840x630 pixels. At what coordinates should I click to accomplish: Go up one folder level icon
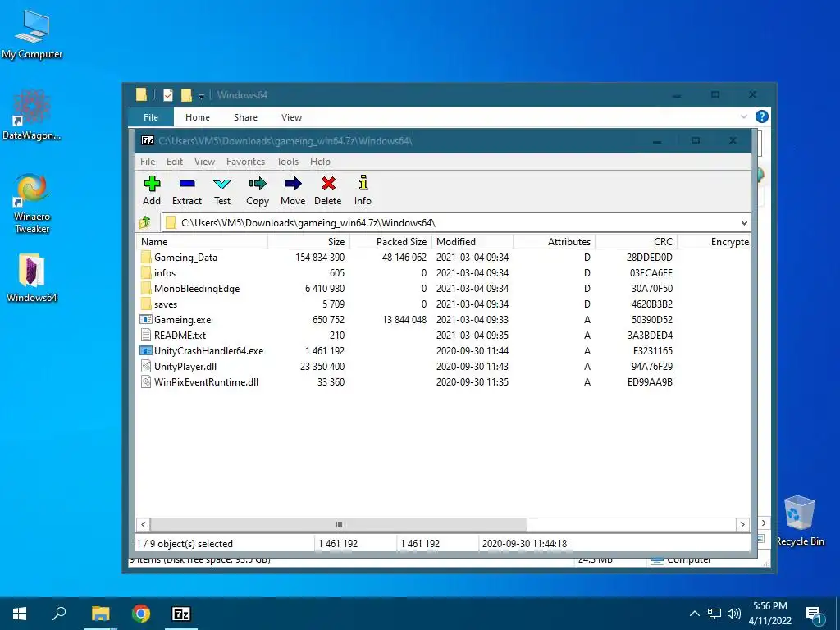click(145, 222)
